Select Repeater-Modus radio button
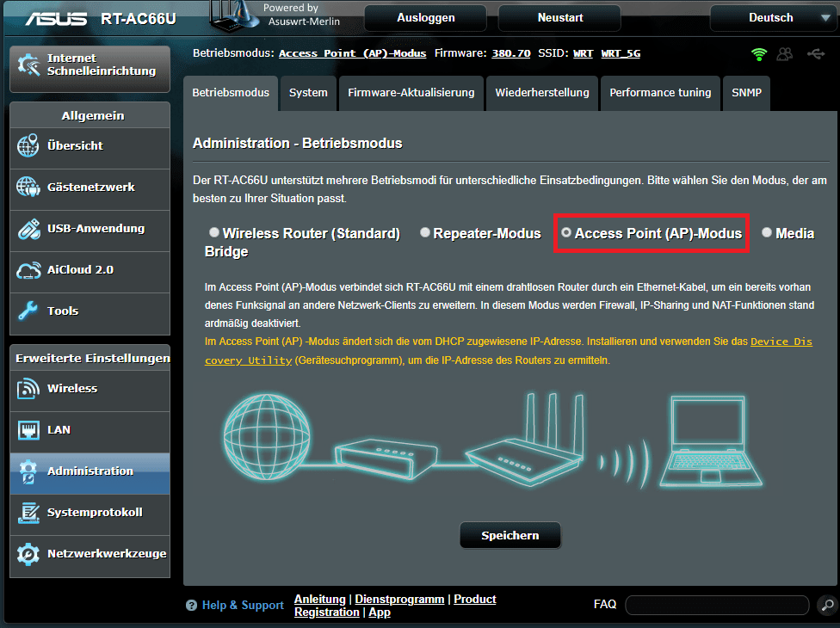The width and height of the screenshot is (840, 628). point(425,231)
